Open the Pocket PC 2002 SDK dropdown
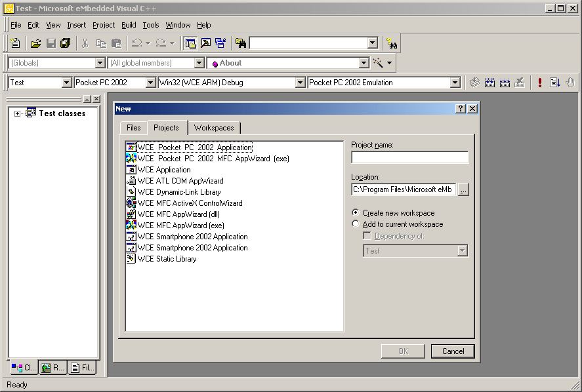 [x=150, y=83]
